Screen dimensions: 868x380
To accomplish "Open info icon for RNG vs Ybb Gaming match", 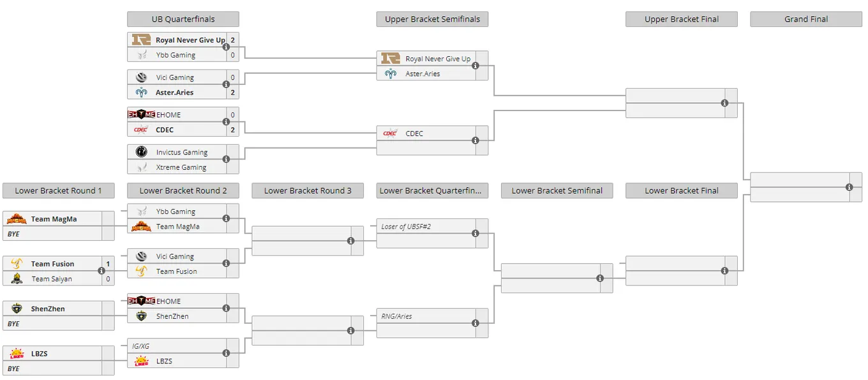I will 226,47.
